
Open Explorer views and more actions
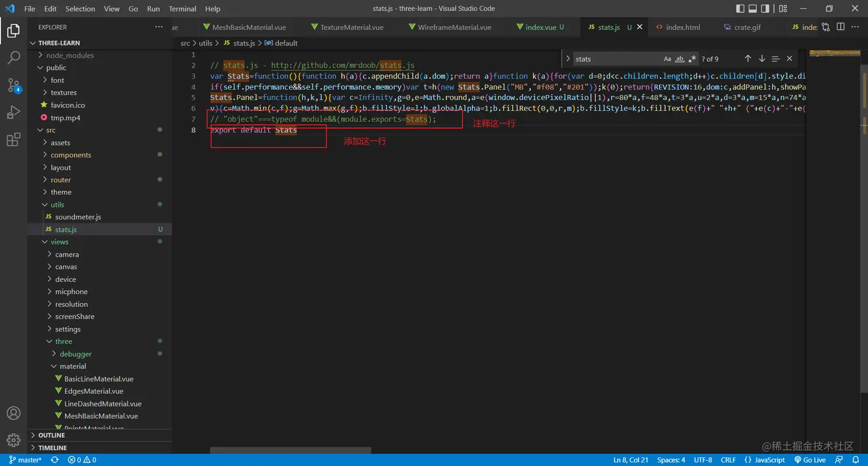[159, 27]
